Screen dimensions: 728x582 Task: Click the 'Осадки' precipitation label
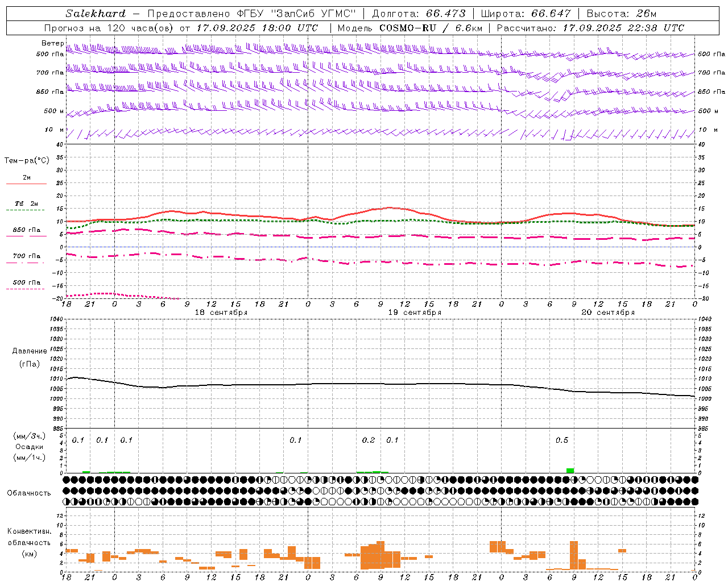(x=29, y=447)
